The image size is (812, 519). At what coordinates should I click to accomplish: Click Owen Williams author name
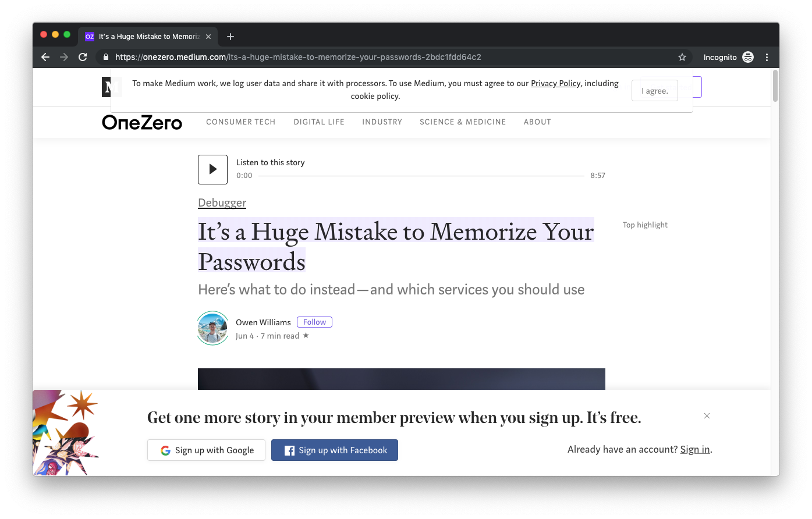click(263, 322)
